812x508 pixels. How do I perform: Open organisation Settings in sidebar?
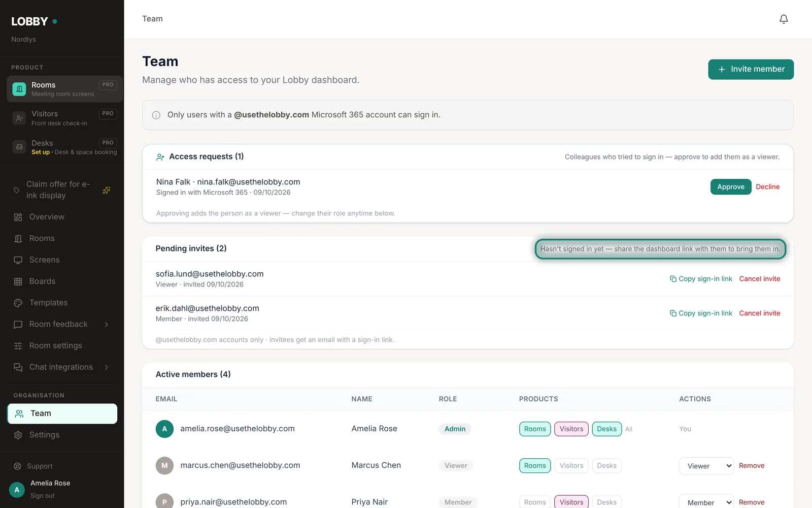pyautogui.click(x=62, y=435)
